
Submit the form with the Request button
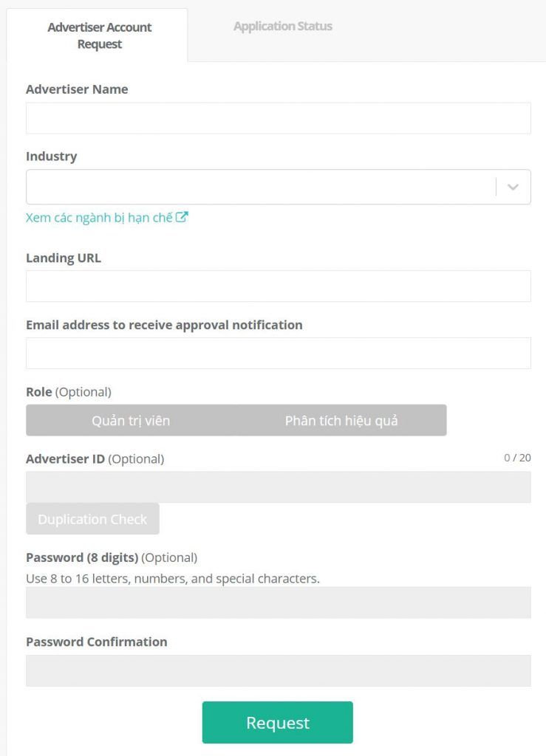[x=277, y=722]
